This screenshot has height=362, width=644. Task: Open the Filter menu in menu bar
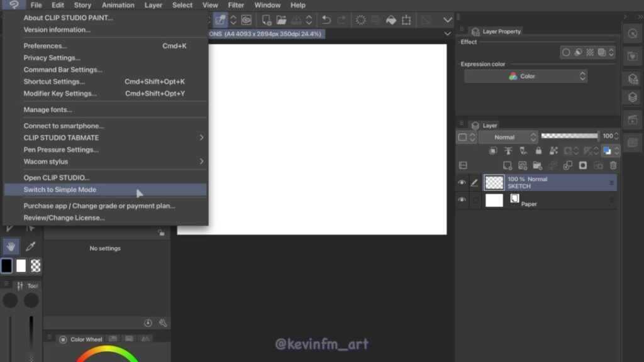tap(236, 5)
